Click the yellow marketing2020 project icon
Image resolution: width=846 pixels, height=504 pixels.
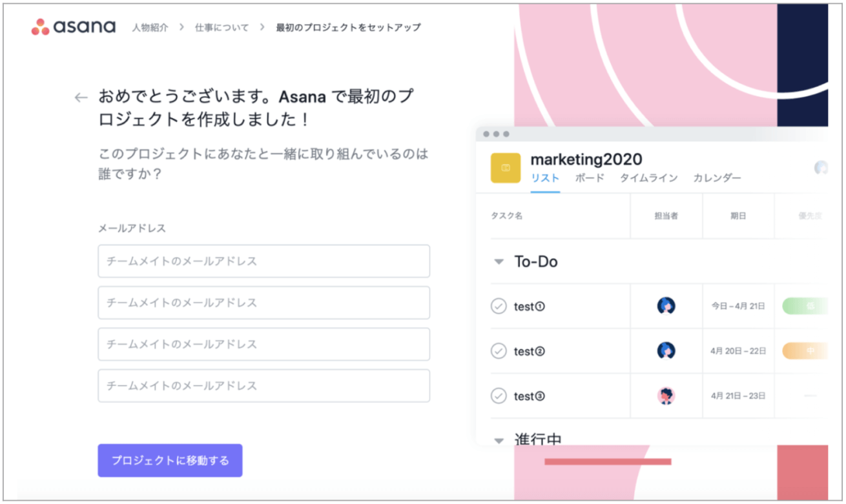click(506, 168)
